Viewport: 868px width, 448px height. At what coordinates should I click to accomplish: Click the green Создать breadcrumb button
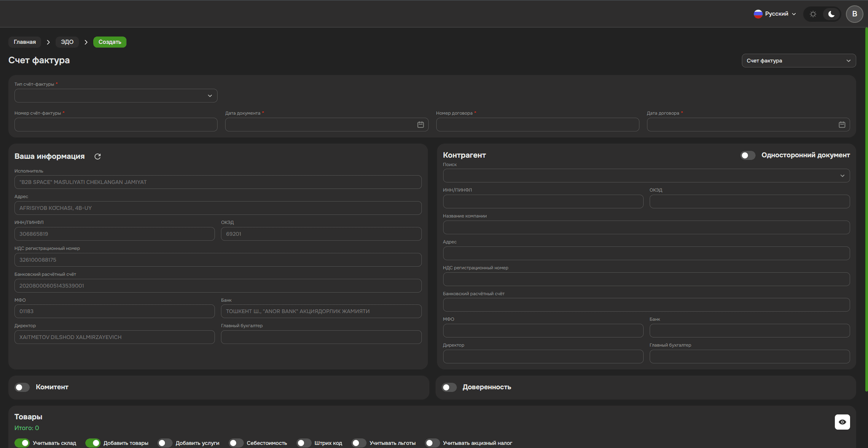(x=110, y=42)
